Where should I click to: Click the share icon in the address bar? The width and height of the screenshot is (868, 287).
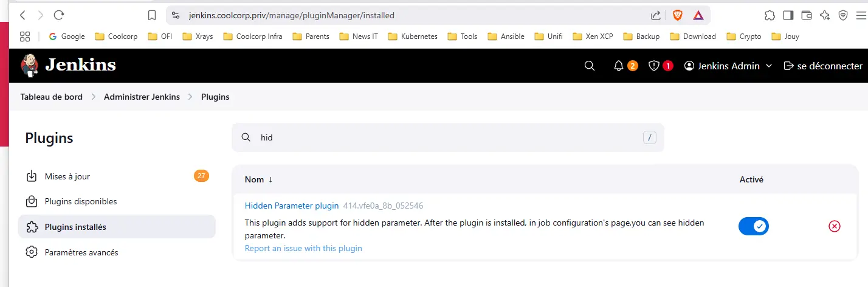(x=656, y=15)
